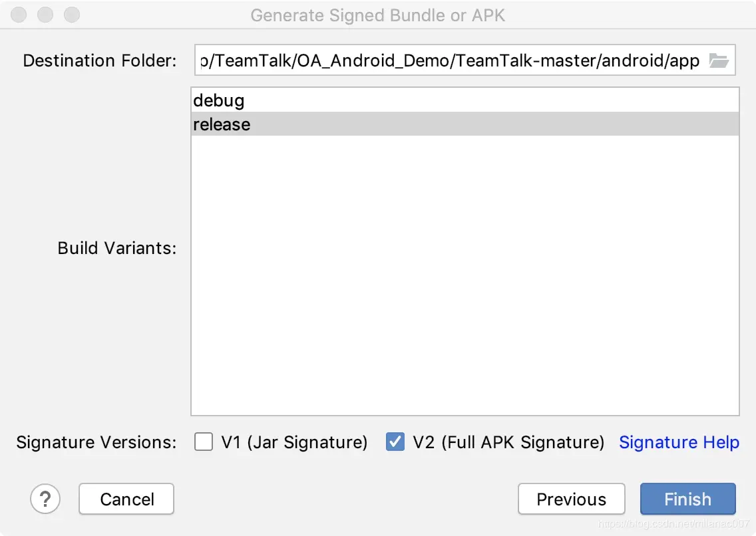Viewport: 756px width, 536px height.
Task: Click empty space in the Build Variants list
Action: (x=465, y=279)
